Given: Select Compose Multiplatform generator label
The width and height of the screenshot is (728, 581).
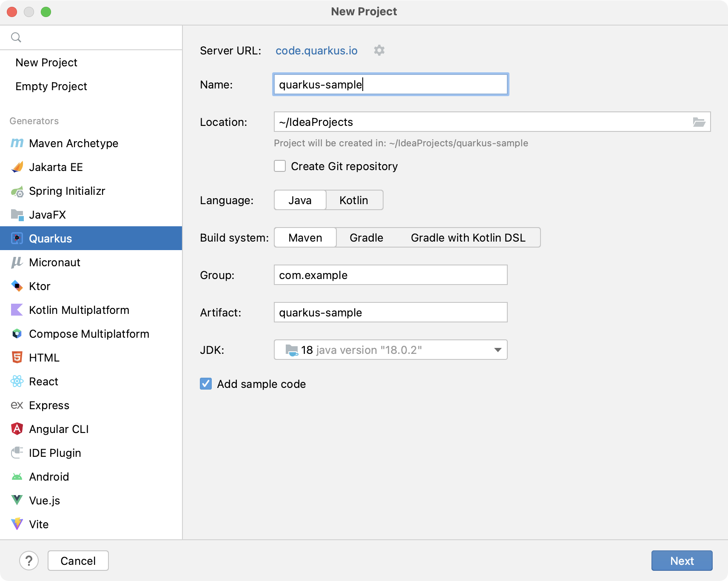Looking at the screenshot, I should click(89, 334).
